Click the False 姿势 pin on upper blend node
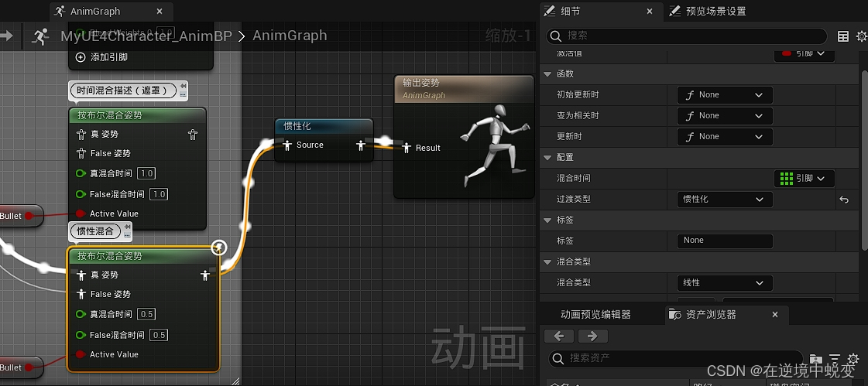Image resolution: width=868 pixels, height=386 pixels. pyautogui.click(x=81, y=153)
